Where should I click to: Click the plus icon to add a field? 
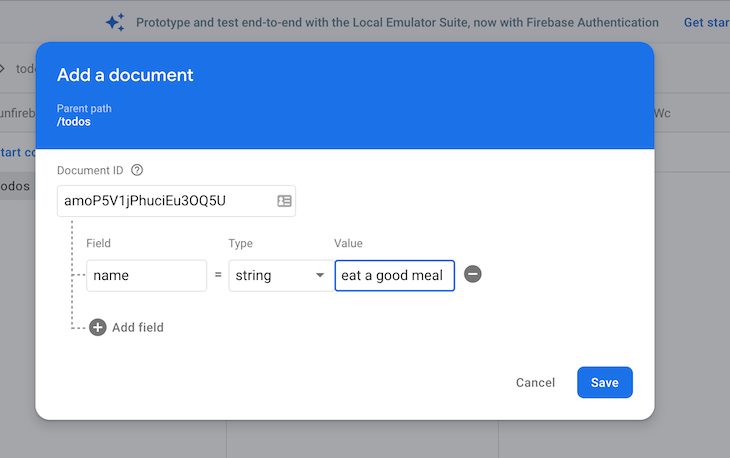point(98,327)
